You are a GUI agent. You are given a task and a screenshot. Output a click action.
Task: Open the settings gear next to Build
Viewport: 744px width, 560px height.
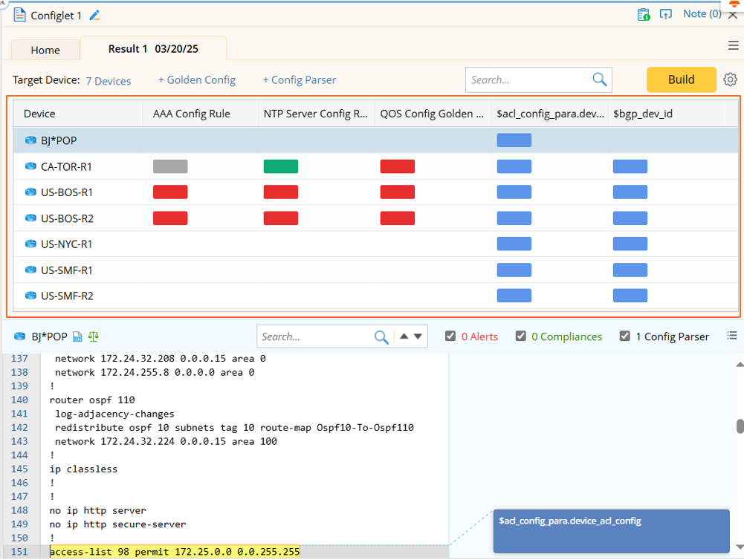coord(730,79)
